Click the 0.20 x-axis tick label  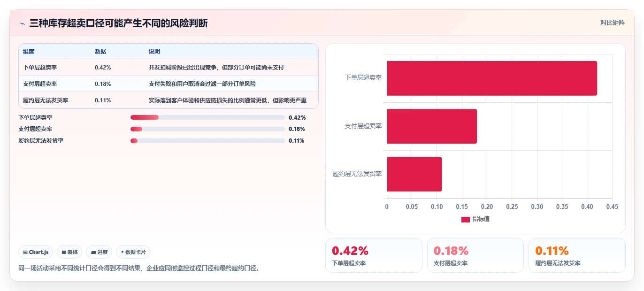click(x=487, y=207)
